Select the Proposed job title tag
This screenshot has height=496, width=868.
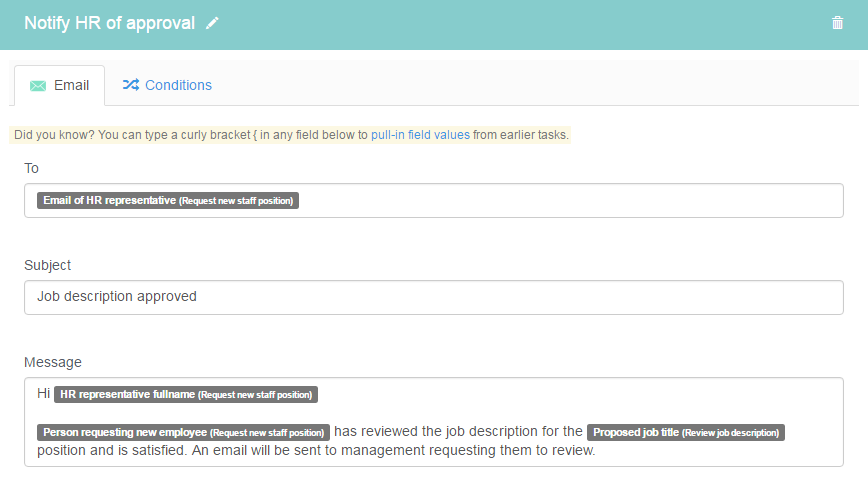(686, 432)
